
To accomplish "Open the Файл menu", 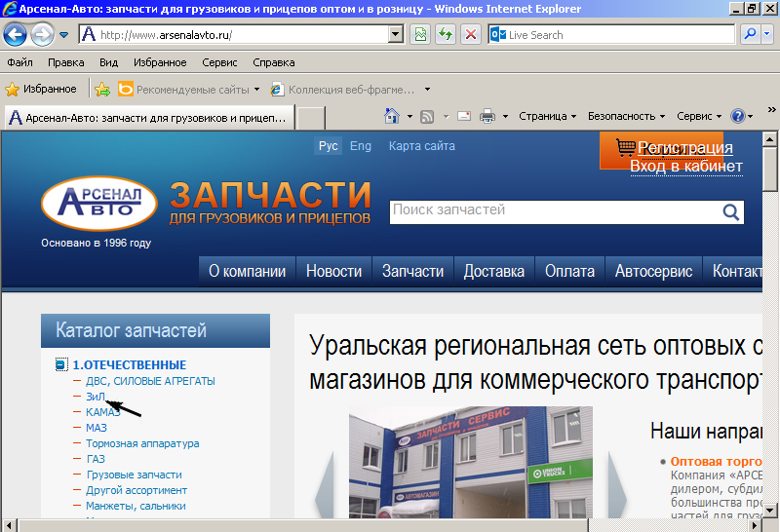I will click(19, 62).
